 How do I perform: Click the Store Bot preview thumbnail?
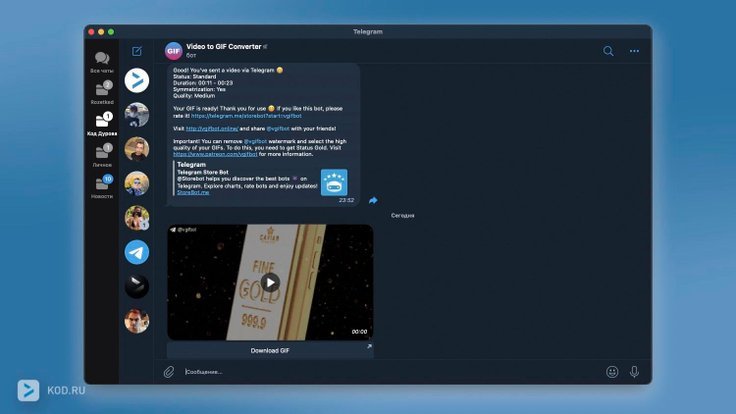pos(334,183)
